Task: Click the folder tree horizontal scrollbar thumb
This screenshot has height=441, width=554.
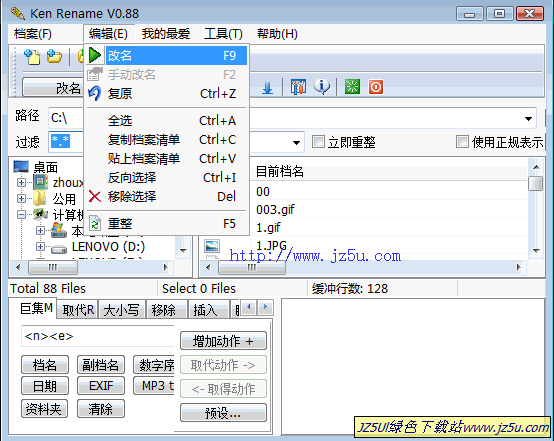Action: coord(53,267)
